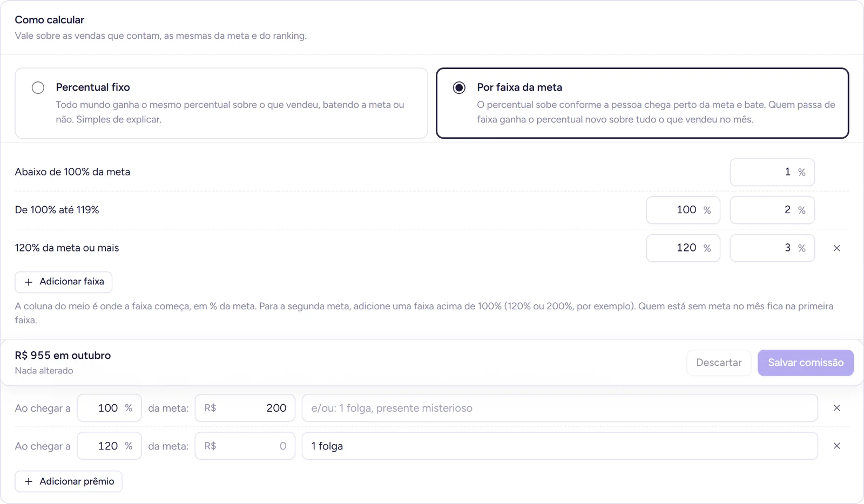The image size is (864, 504).
Task: Click Adicionar faixa button
Action: [64, 282]
